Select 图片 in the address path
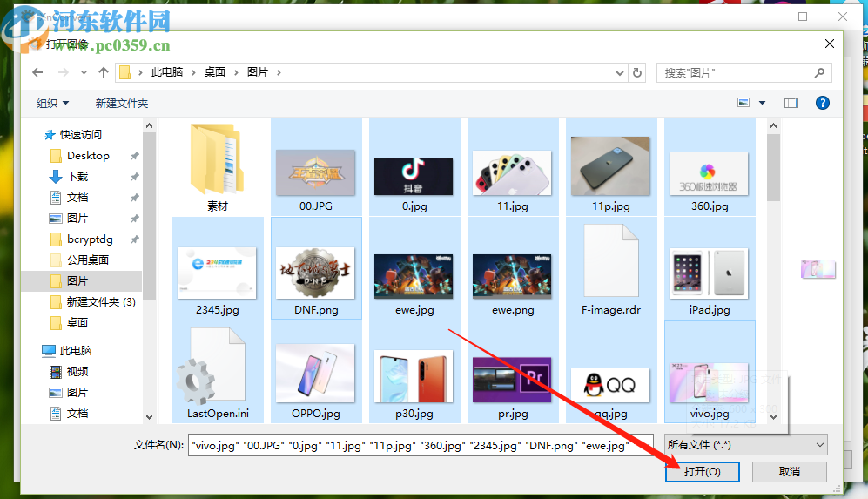Image resolution: width=868 pixels, height=499 pixels. (258, 72)
